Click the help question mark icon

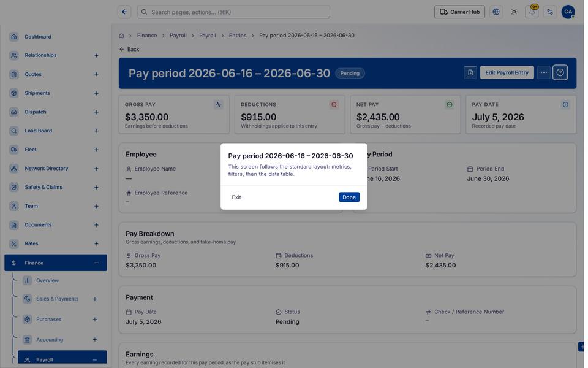(x=560, y=72)
